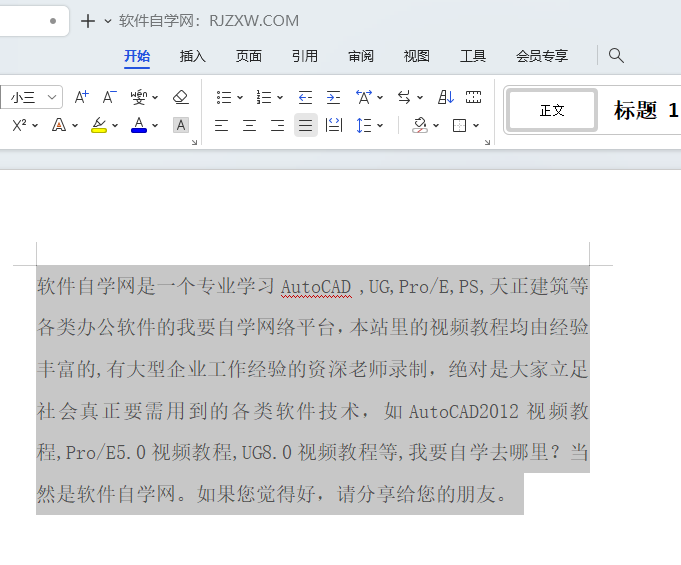Image resolution: width=681 pixels, height=565 pixels.
Task: Align the text right
Action: coord(278,126)
